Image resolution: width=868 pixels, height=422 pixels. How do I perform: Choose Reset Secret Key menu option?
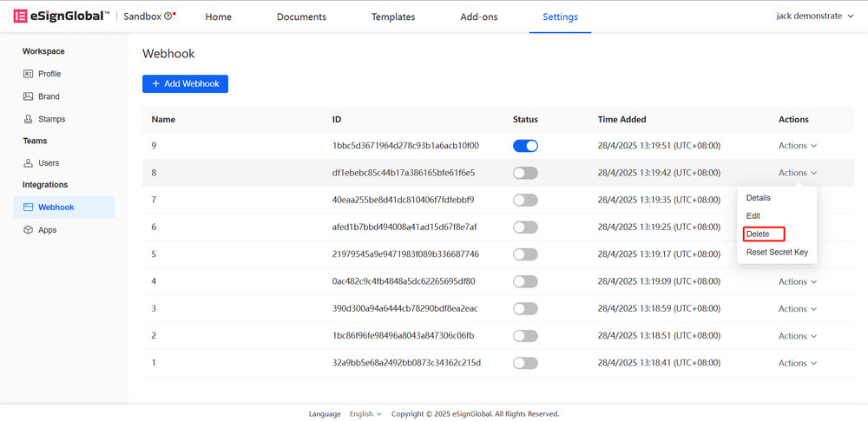pyautogui.click(x=777, y=253)
